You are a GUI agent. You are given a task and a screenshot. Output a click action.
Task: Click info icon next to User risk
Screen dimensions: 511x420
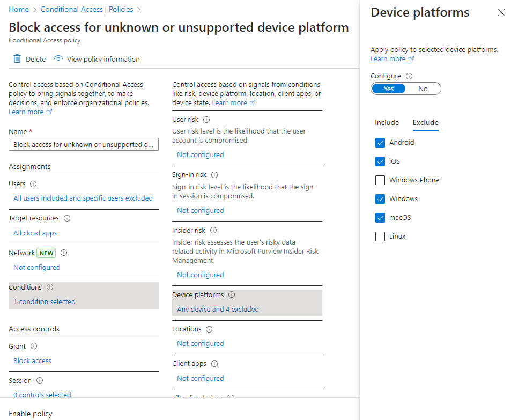tap(206, 120)
